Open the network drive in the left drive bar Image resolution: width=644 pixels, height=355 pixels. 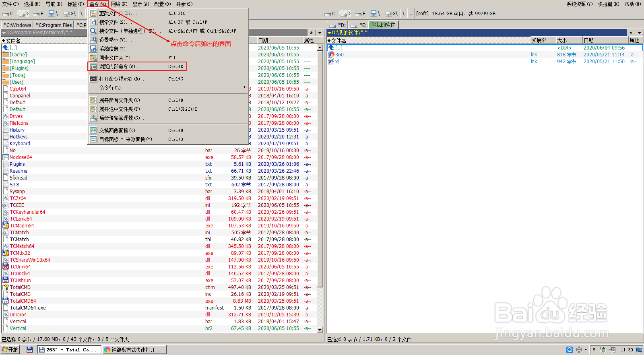54,14
